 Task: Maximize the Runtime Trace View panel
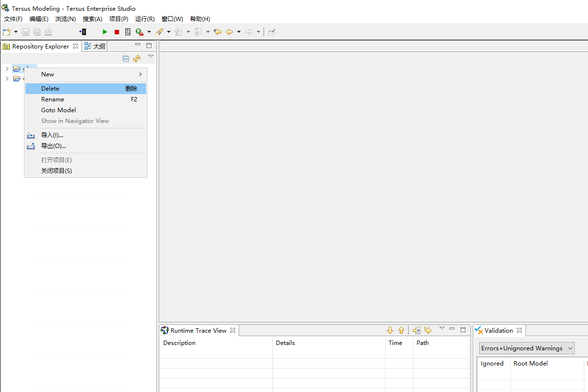463,330
